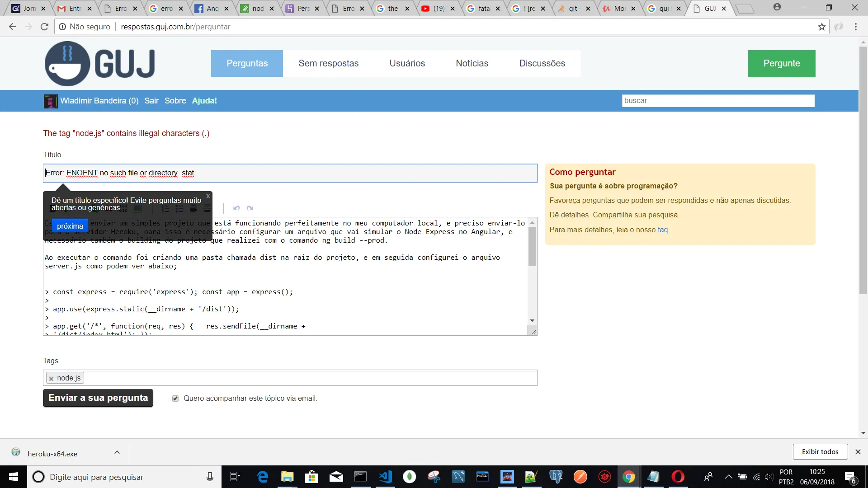Screen dimensions: 868x488
Task: Close the title tip tooltip
Action: (208, 196)
